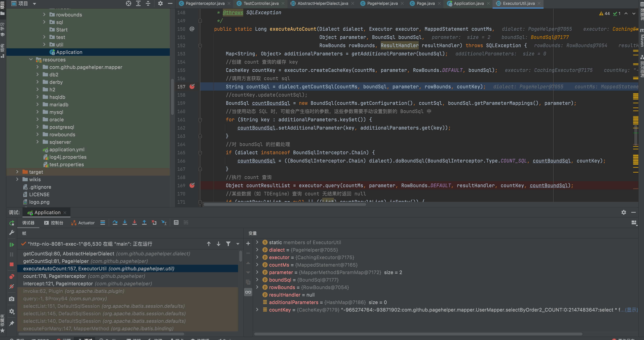This screenshot has height=340, width=644.
Task: Click the Step Into debug icon
Action: pyautogui.click(x=125, y=222)
